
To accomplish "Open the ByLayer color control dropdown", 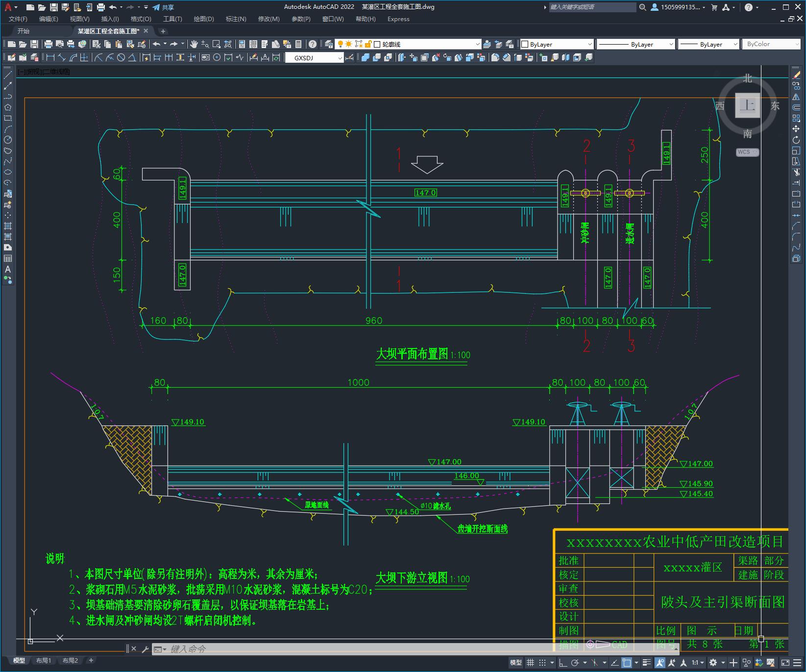I will [x=589, y=44].
